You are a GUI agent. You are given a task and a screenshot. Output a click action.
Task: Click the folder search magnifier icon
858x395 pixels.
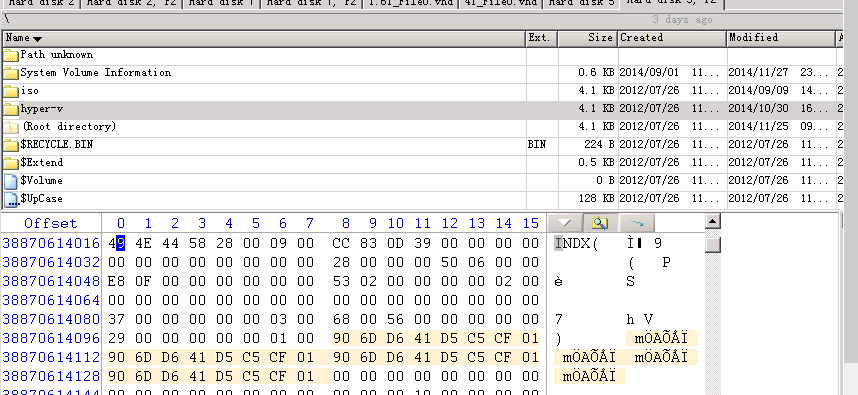[600, 223]
